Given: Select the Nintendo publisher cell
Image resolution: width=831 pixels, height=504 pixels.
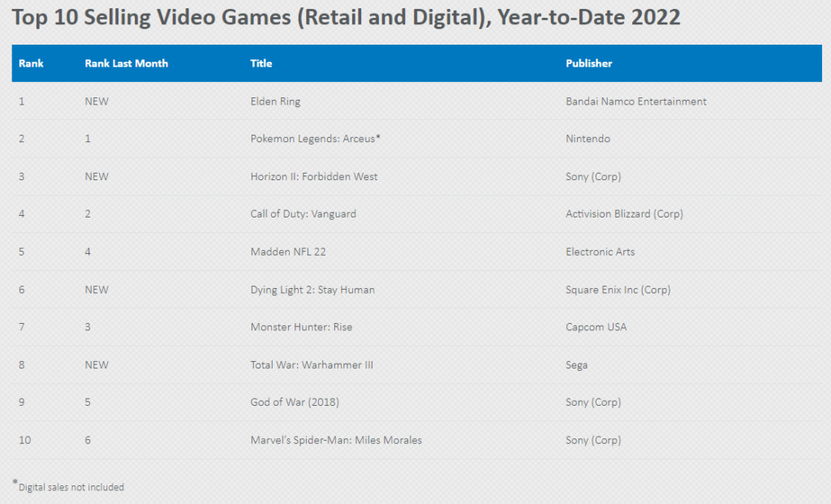Looking at the screenshot, I should [x=588, y=139].
